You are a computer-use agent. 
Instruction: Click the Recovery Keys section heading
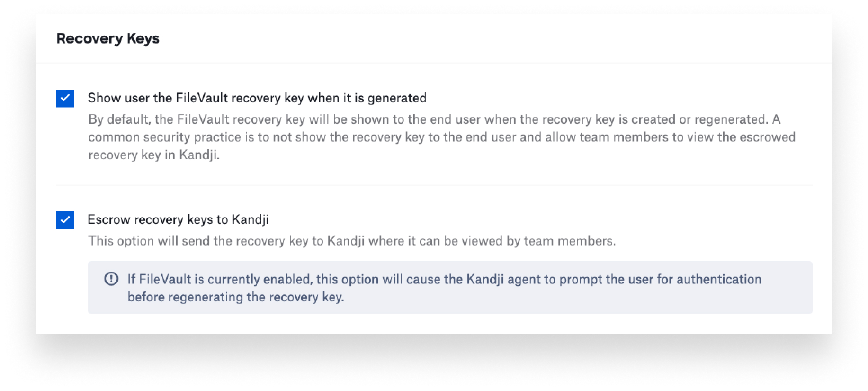click(x=108, y=38)
